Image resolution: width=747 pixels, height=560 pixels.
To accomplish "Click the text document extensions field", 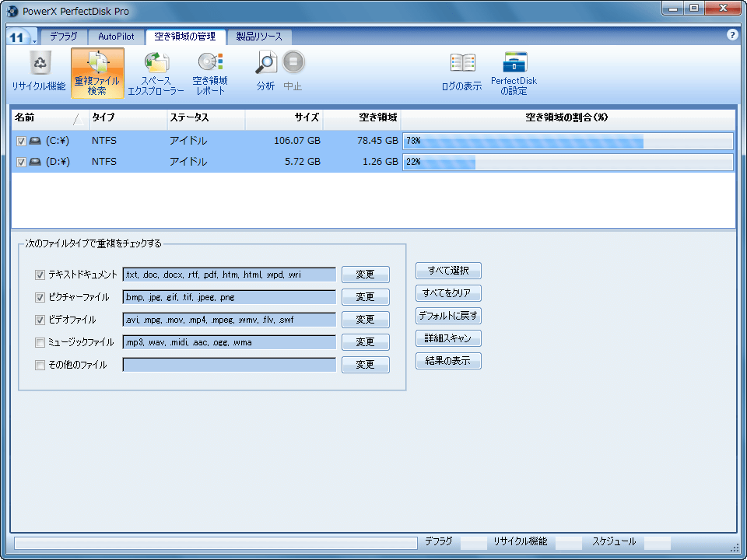I will pyautogui.click(x=229, y=275).
